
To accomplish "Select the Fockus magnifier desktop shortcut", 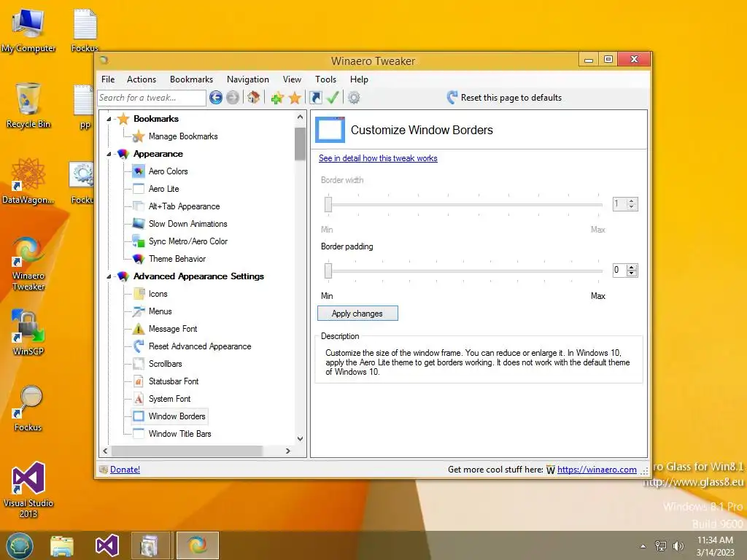I will tap(28, 408).
